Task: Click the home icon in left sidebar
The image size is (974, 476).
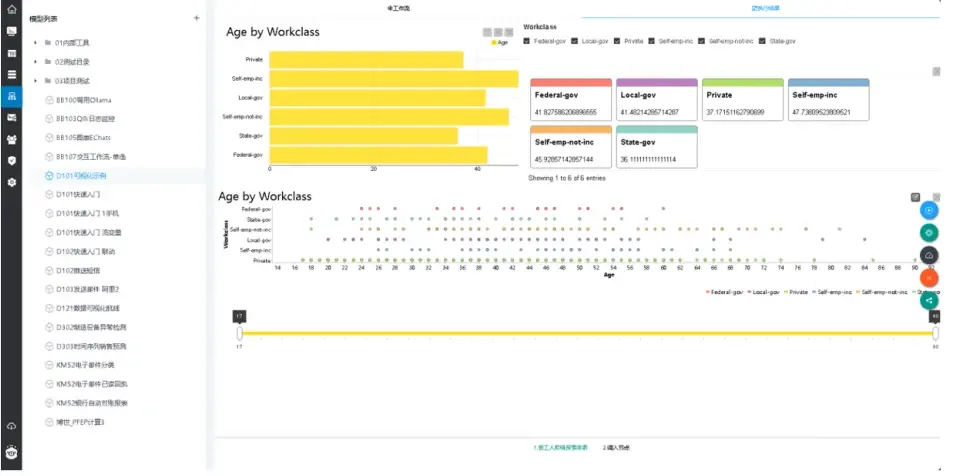Action: coord(11,10)
